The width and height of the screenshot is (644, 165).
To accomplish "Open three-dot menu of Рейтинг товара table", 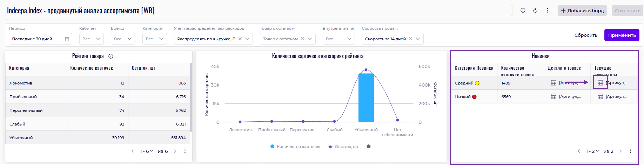I will (185, 151).
